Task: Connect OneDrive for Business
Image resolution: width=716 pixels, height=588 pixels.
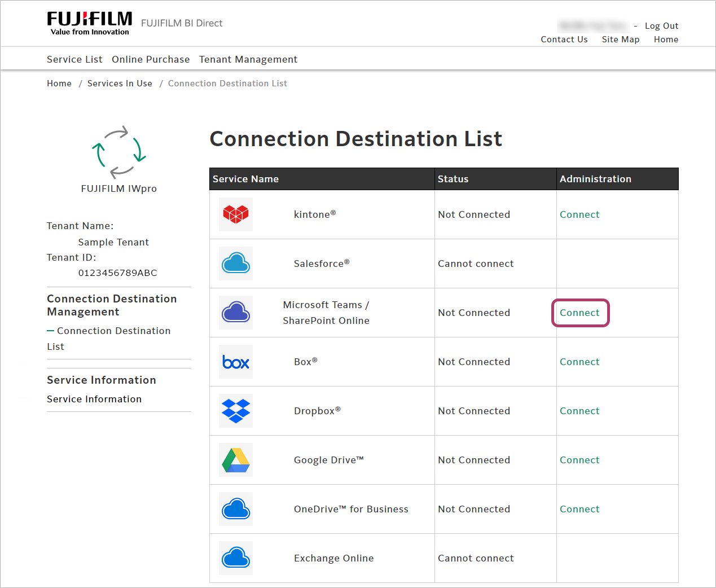Action: point(579,509)
